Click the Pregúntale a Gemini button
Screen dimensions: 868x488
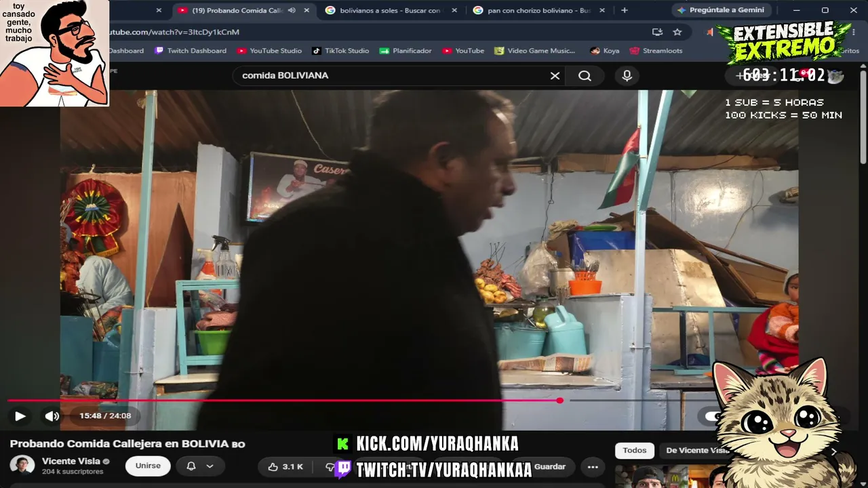coord(720,10)
